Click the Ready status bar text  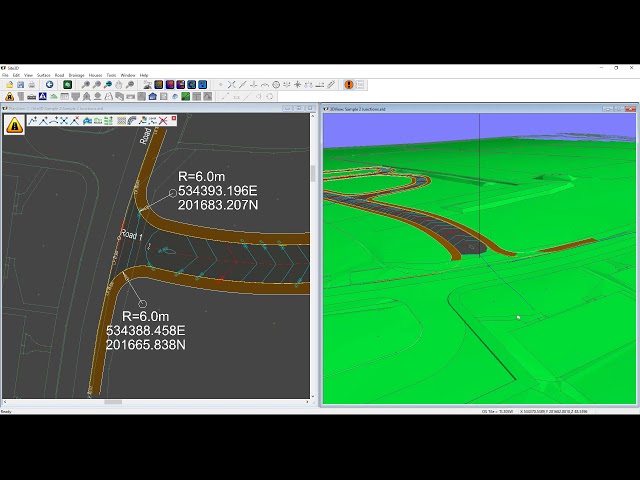pyautogui.click(x=6, y=411)
